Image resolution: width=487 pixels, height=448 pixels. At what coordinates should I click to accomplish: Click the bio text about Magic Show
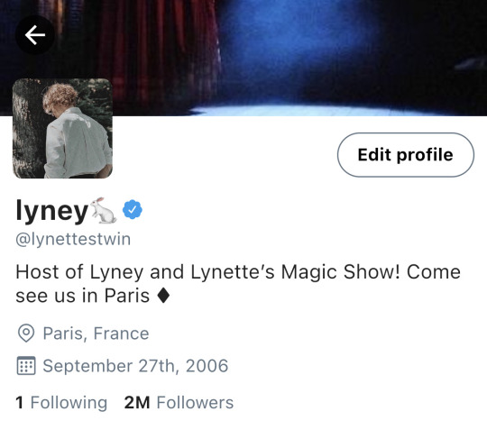click(238, 283)
